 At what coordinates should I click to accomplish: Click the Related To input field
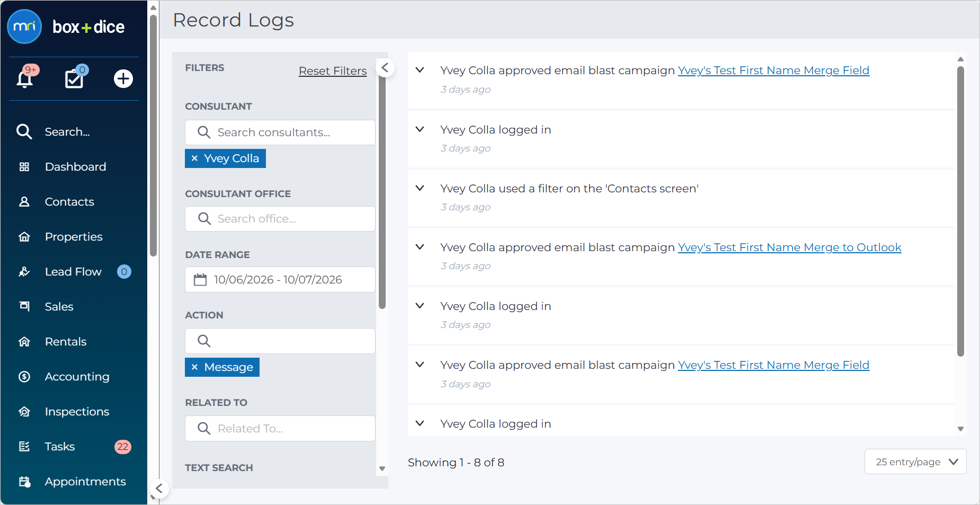pos(280,429)
